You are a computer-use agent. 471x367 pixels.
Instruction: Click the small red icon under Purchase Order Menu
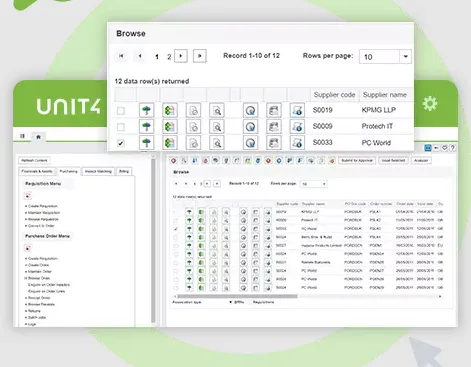[x=28, y=248]
